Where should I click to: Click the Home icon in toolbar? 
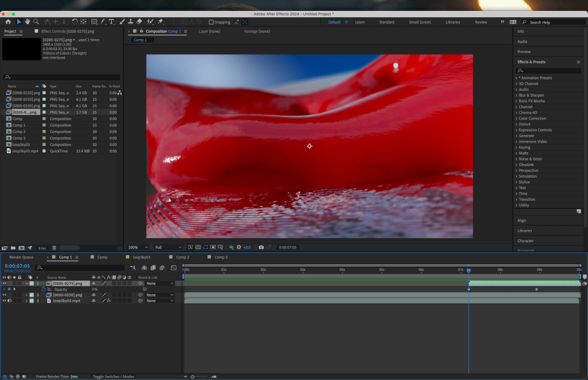click(x=8, y=22)
